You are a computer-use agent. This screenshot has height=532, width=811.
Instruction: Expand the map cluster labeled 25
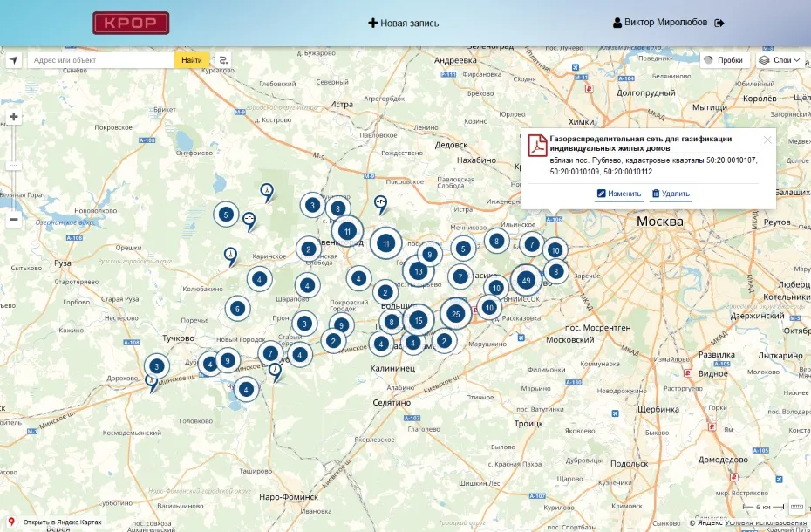[455, 313]
